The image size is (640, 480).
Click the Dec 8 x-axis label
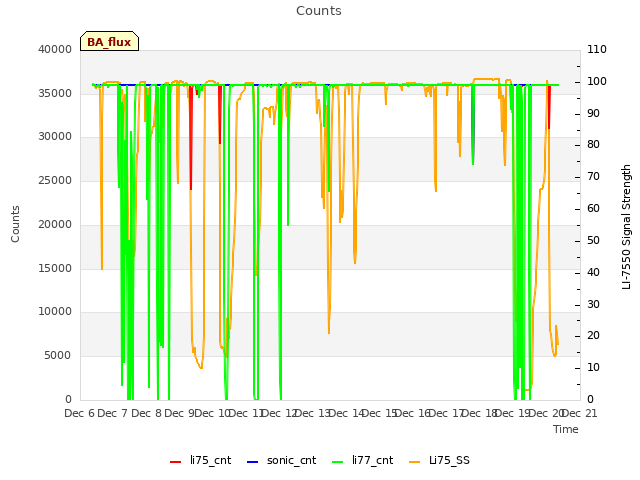147,413
